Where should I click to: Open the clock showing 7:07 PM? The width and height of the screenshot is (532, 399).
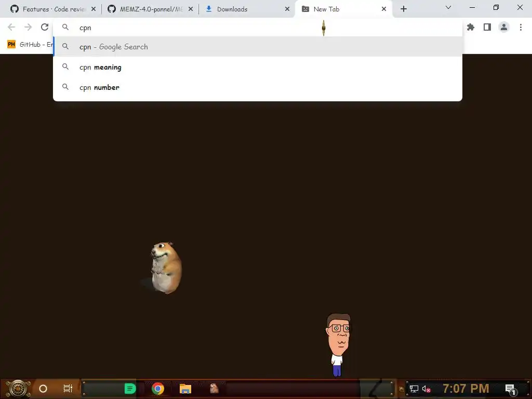465,389
